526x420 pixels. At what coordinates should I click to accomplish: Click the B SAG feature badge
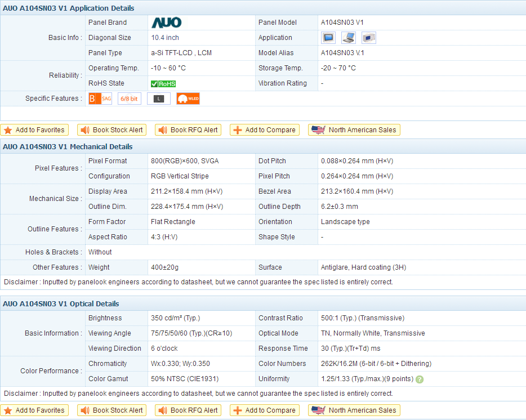coord(100,99)
